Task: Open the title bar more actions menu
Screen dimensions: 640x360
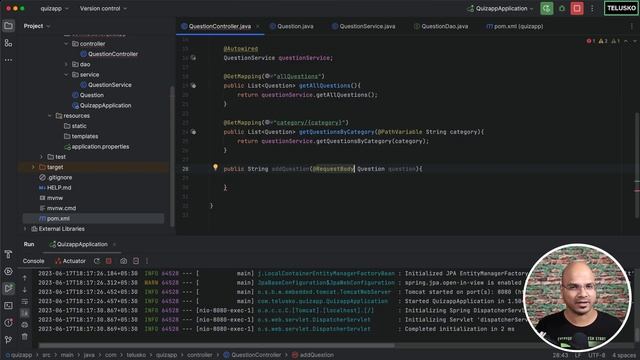Action: pyautogui.click(x=592, y=8)
